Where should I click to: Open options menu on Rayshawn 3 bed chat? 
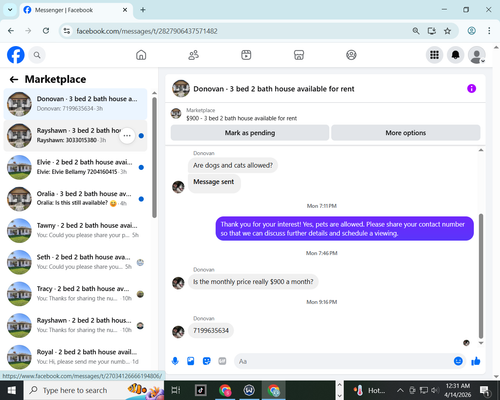point(127,136)
